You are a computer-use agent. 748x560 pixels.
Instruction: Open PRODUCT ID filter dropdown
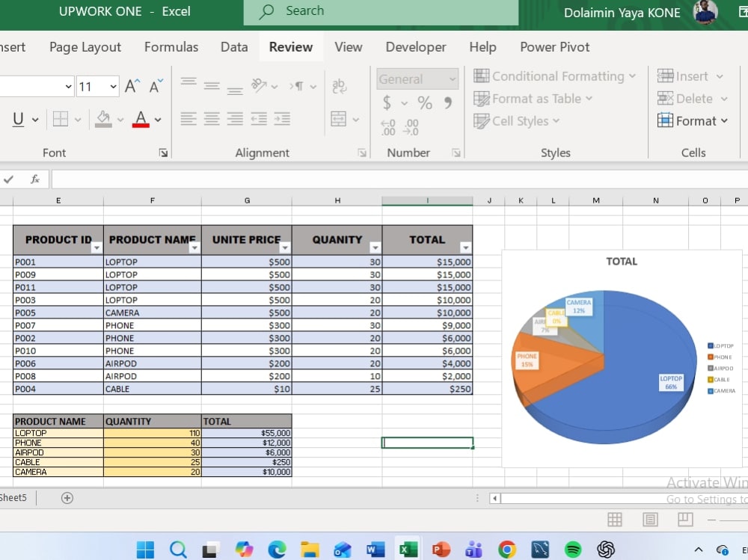coord(96,247)
